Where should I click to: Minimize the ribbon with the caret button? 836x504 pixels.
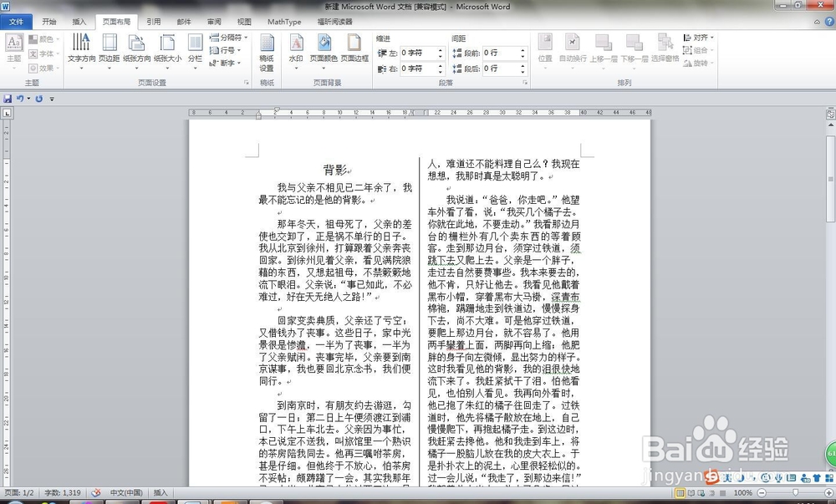click(x=817, y=23)
